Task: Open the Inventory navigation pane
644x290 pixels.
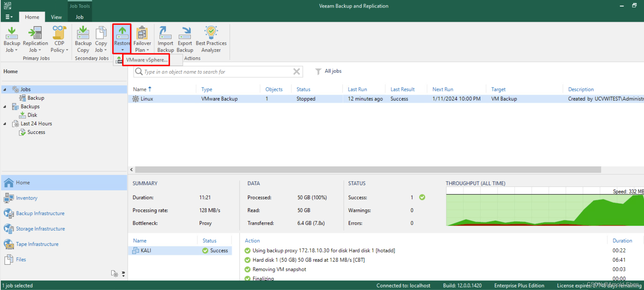Action: (x=64, y=198)
